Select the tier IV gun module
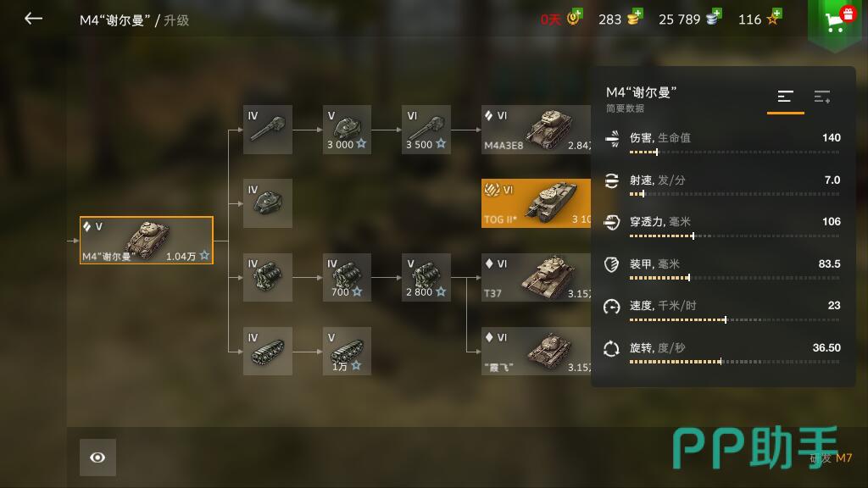Image resolution: width=868 pixels, height=488 pixels. [x=267, y=130]
